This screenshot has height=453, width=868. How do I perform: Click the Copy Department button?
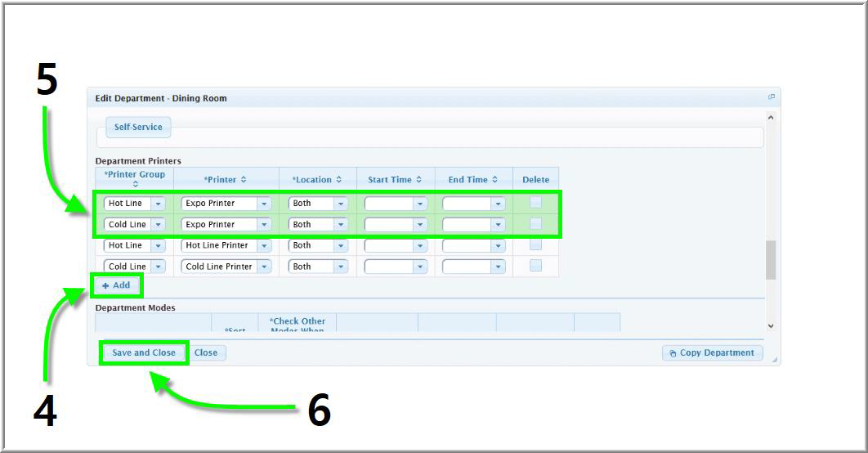coord(712,353)
